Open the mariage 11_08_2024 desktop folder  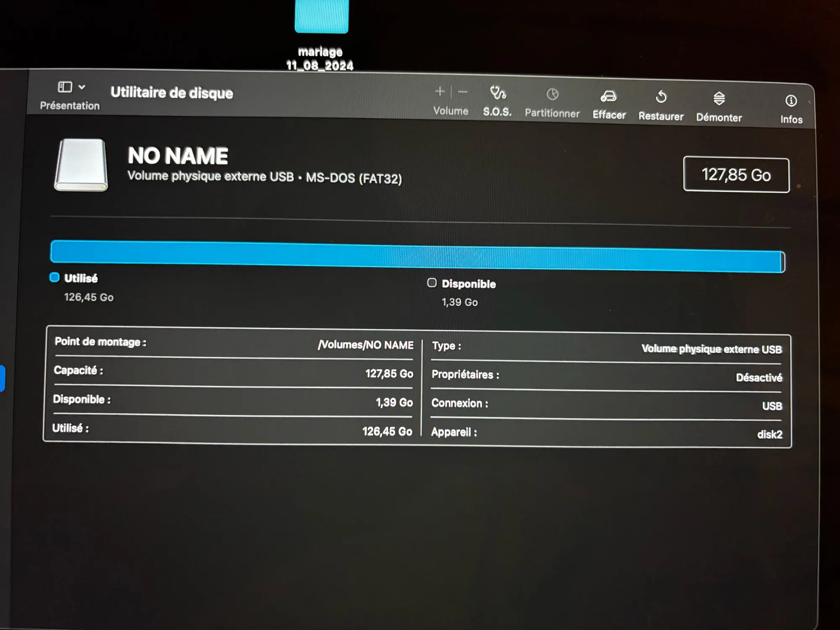pos(321,17)
